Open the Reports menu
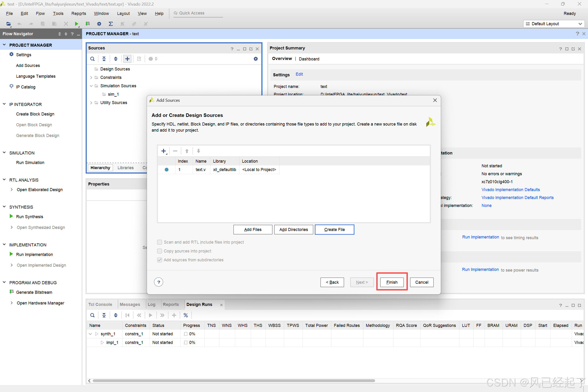This screenshot has height=392, width=588. [x=78, y=14]
